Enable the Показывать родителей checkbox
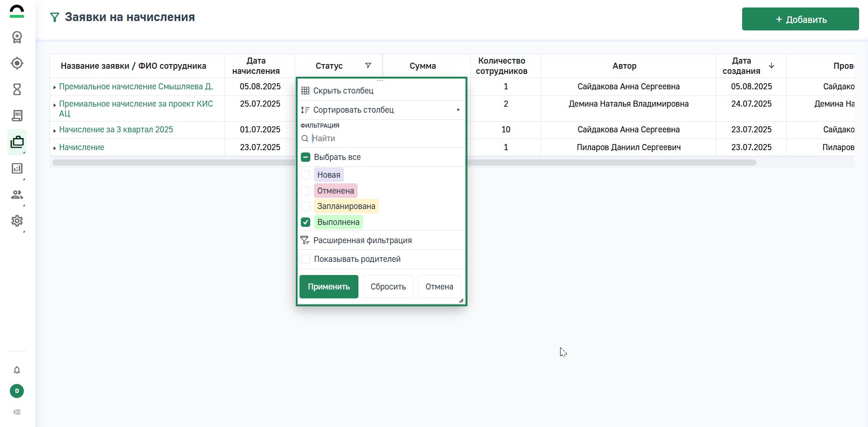The width and height of the screenshot is (868, 427). (x=306, y=259)
